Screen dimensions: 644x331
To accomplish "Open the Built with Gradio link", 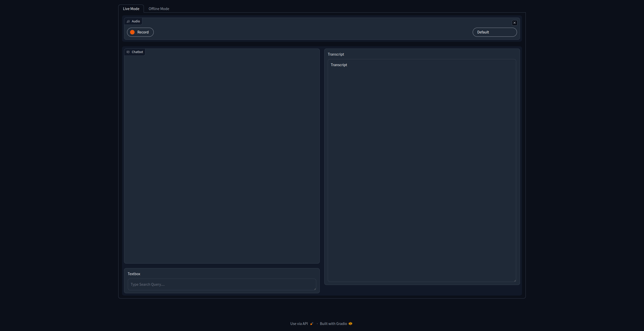I will point(333,324).
